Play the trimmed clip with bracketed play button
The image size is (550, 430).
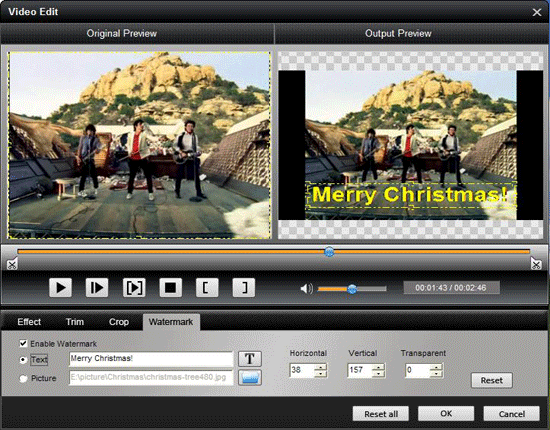click(134, 288)
